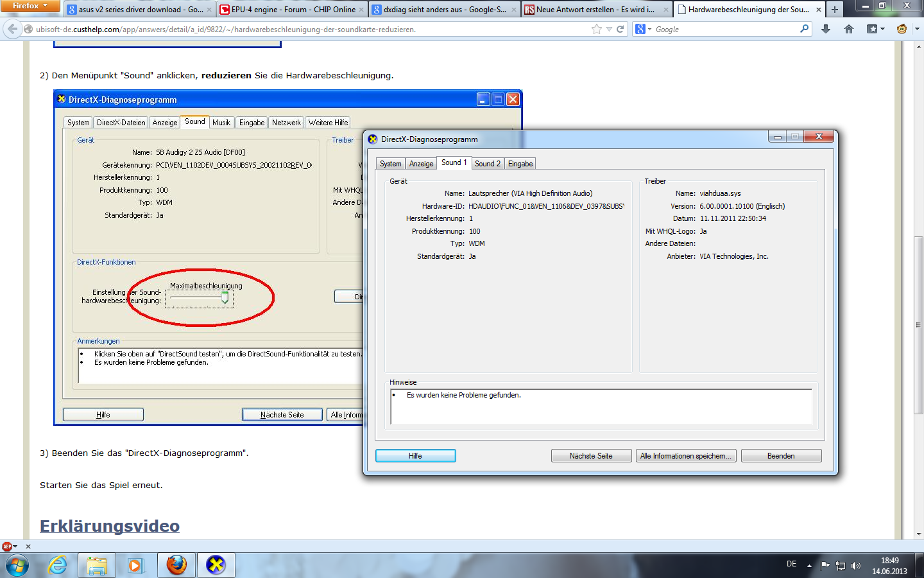The width and height of the screenshot is (924, 578).
Task: Open the network tray icon
Action: click(x=840, y=566)
